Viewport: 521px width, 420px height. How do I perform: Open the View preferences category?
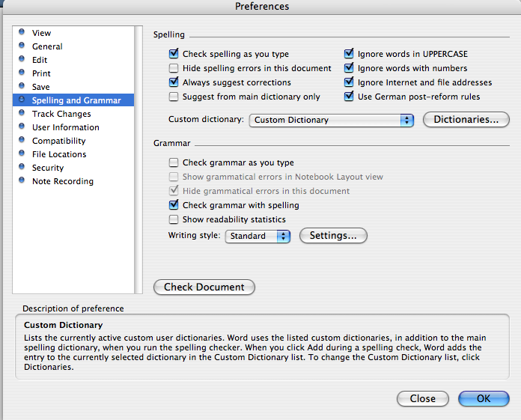[x=73, y=33]
